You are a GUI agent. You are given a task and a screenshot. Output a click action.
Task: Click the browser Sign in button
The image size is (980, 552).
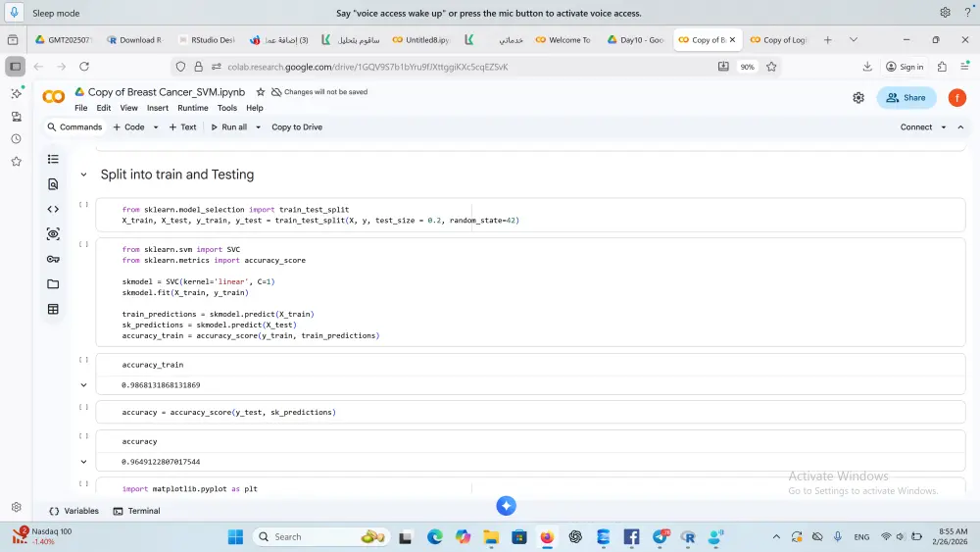[x=905, y=67]
